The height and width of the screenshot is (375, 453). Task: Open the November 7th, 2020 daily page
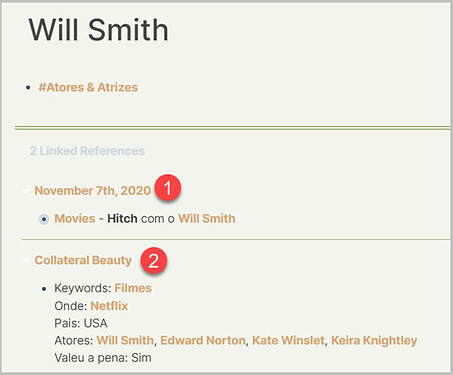93,191
